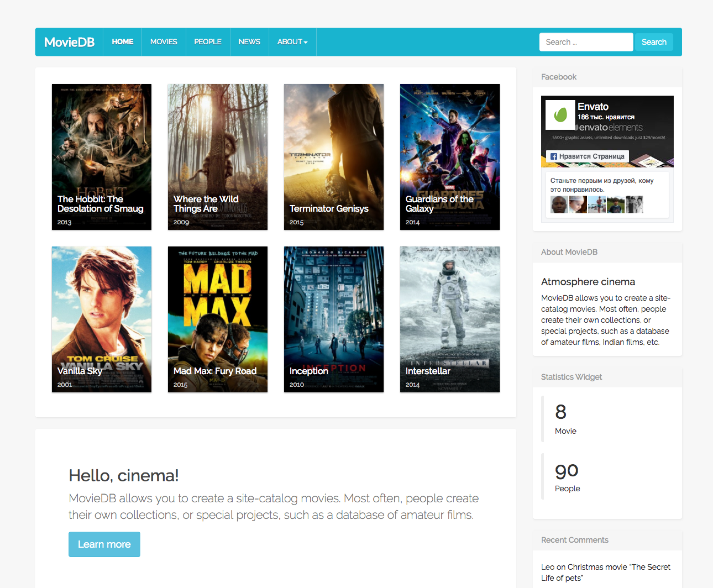713x588 pixels.
Task: Go to the MOVIES page
Action: [164, 42]
